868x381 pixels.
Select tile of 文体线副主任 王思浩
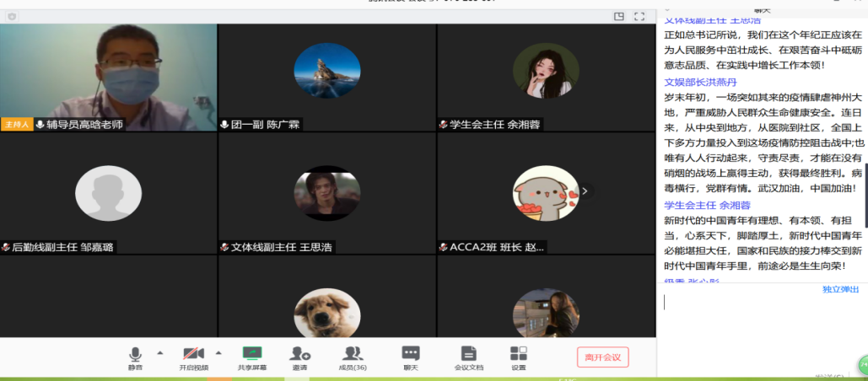pos(326,193)
